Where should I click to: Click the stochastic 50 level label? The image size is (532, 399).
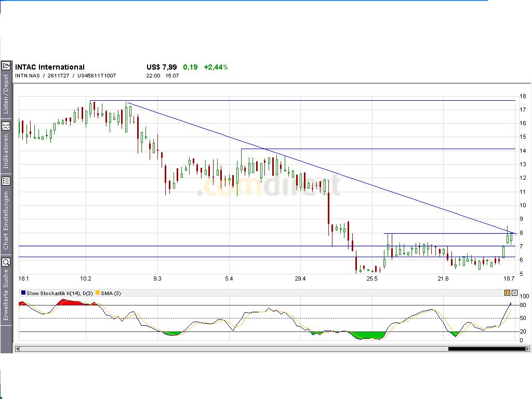click(x=523, y=318)
